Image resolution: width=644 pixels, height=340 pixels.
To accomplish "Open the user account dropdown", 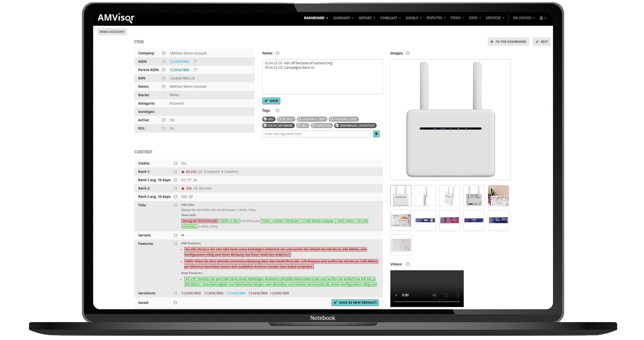I will (543, 18).
